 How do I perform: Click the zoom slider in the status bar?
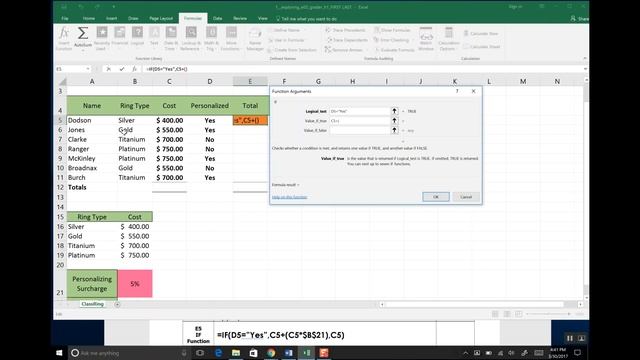pos(548,314)
